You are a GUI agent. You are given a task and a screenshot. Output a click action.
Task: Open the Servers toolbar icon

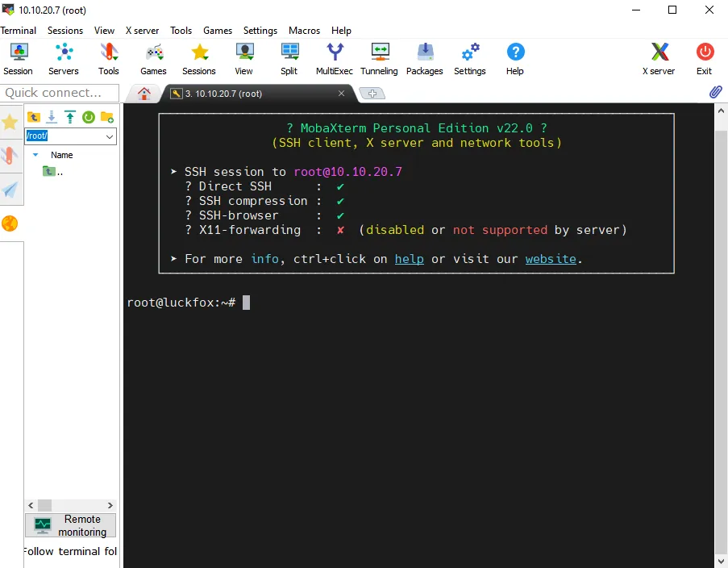pos(64,59)
